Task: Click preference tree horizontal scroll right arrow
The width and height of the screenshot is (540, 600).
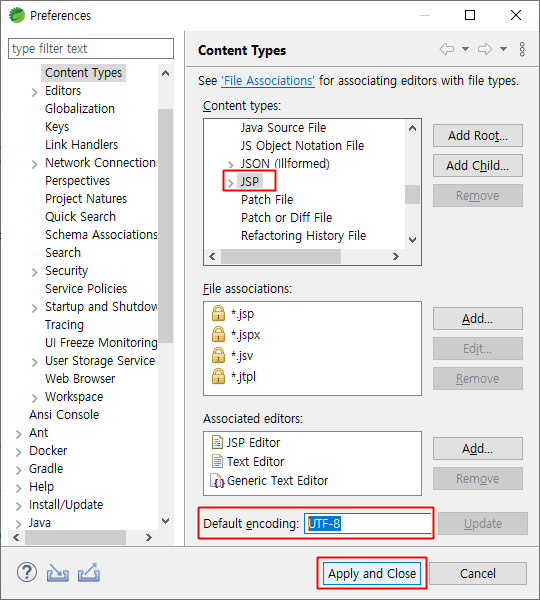Action: tap(149, 537)
